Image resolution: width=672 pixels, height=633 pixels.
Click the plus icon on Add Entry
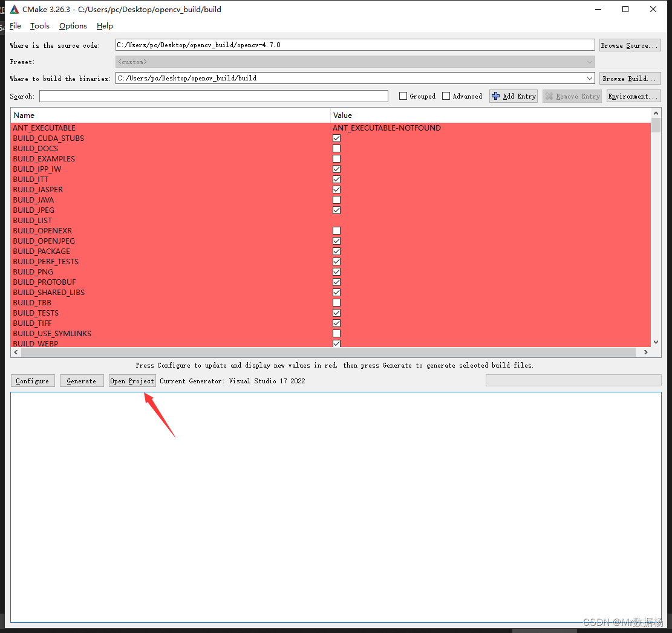(495, 96)
